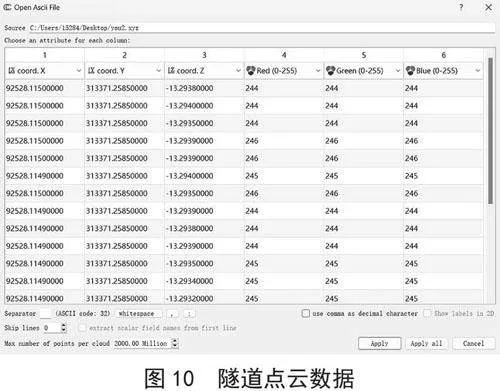Viewport: 500px width, 391px height.
Task: Click the Source file path field
Action: (261, 28)
